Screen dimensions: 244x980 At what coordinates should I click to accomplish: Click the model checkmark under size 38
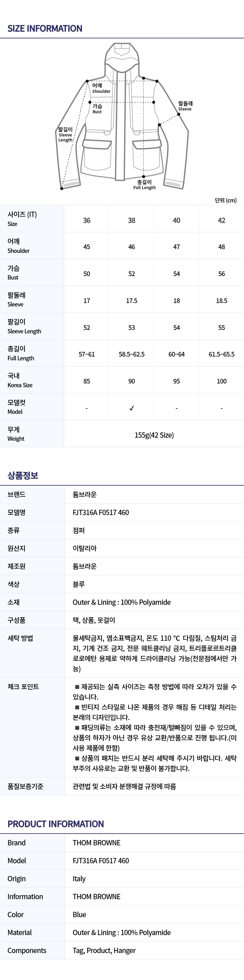pyautogui.click(x=132, y=408)
